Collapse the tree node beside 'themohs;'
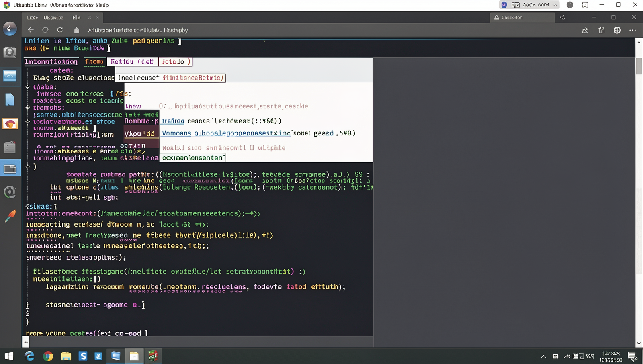Viewport: 643px width, 364px height. click(x=28, y=107)
